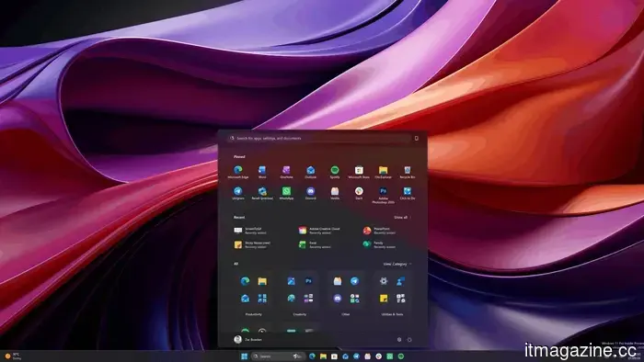Open File Explorer from the taskbar

coord(323,356)
